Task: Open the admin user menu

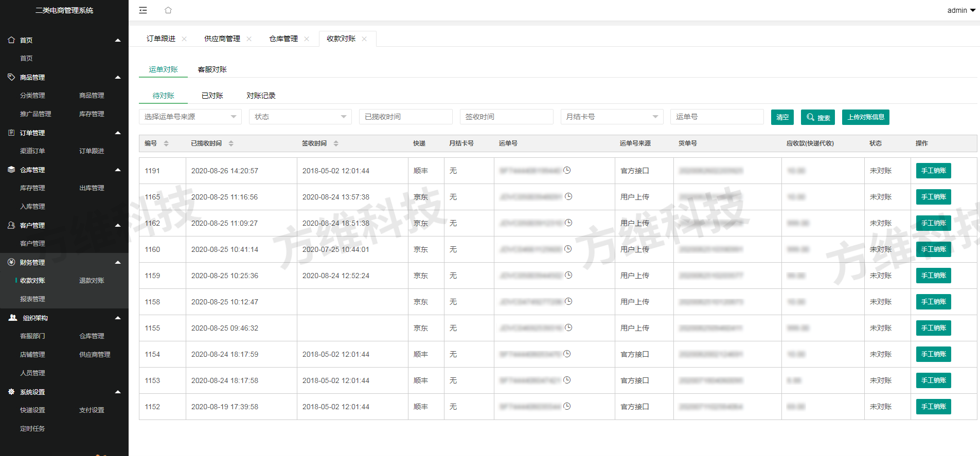Action: tap(961, 10)
